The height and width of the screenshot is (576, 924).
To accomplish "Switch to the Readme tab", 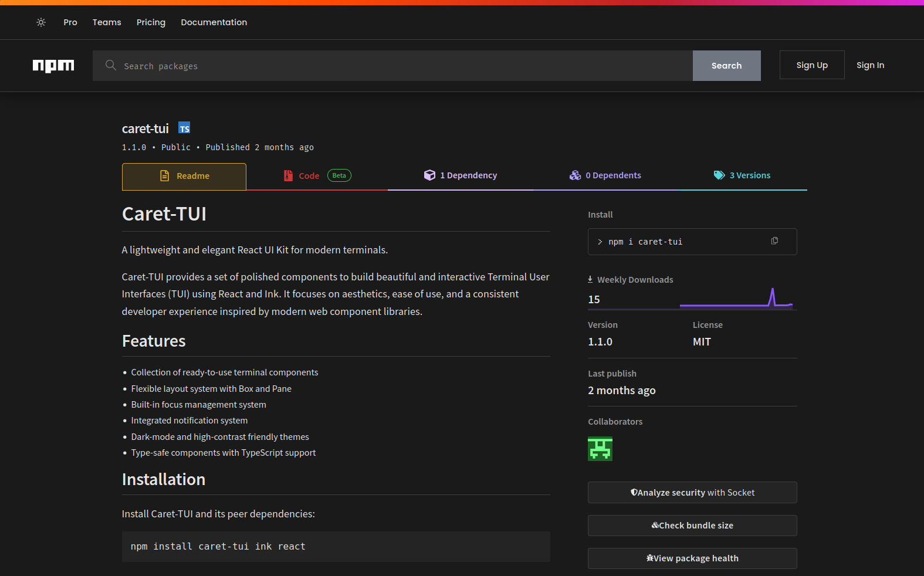I will point(184,177).
